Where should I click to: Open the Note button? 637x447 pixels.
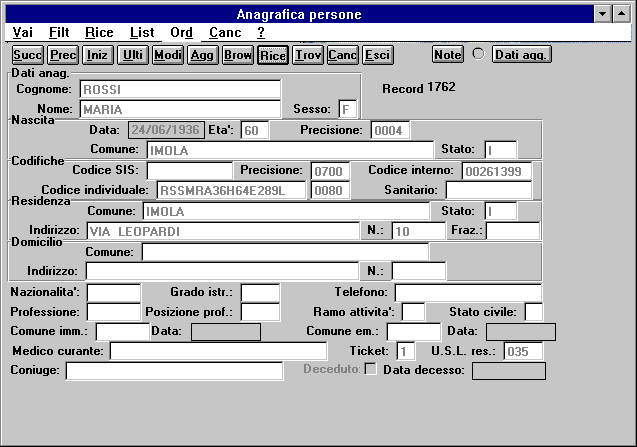pos(448,54)
